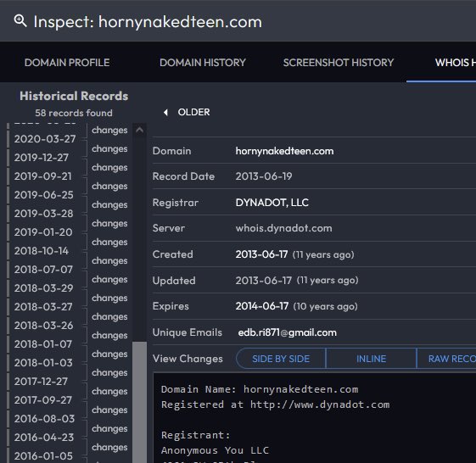This screenshot has height=463, width=476.
Task: Go to OLDER record
Action: pyautogui.click(x=193, y=112)
